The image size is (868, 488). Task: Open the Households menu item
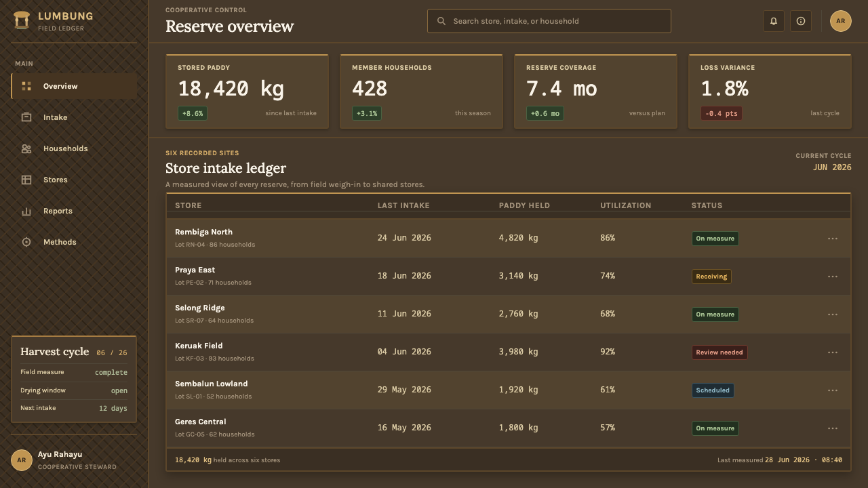[74, 148]
